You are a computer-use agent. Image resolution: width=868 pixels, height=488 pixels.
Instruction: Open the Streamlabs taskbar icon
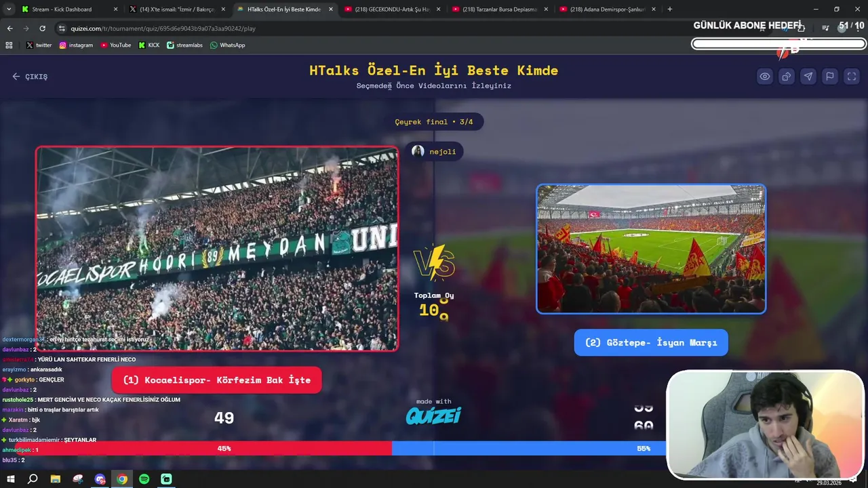click(167, 479)
